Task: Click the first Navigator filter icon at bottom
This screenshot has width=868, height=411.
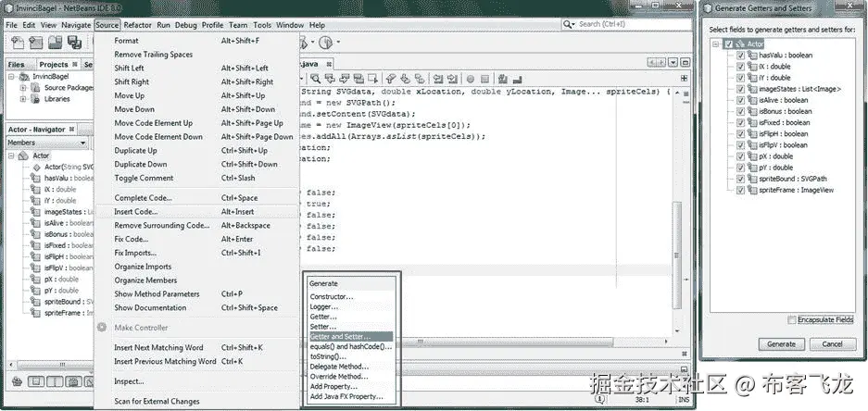Action: click(18, 381)
